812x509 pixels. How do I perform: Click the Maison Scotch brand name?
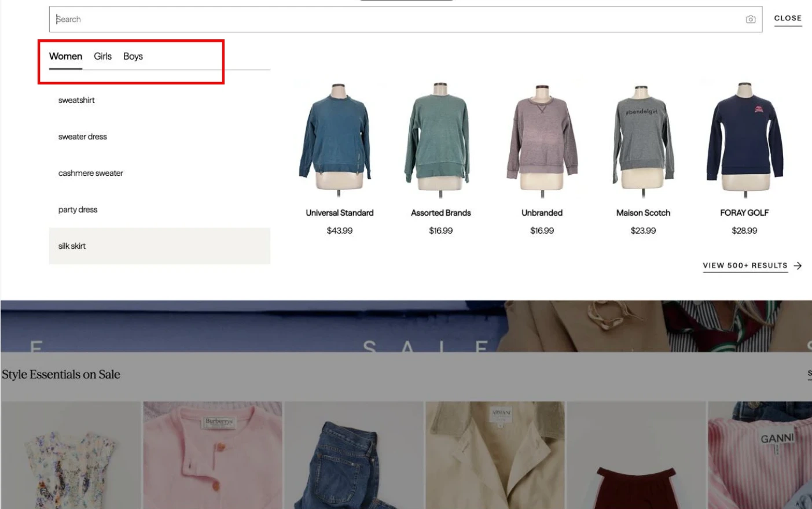(643, 213)
